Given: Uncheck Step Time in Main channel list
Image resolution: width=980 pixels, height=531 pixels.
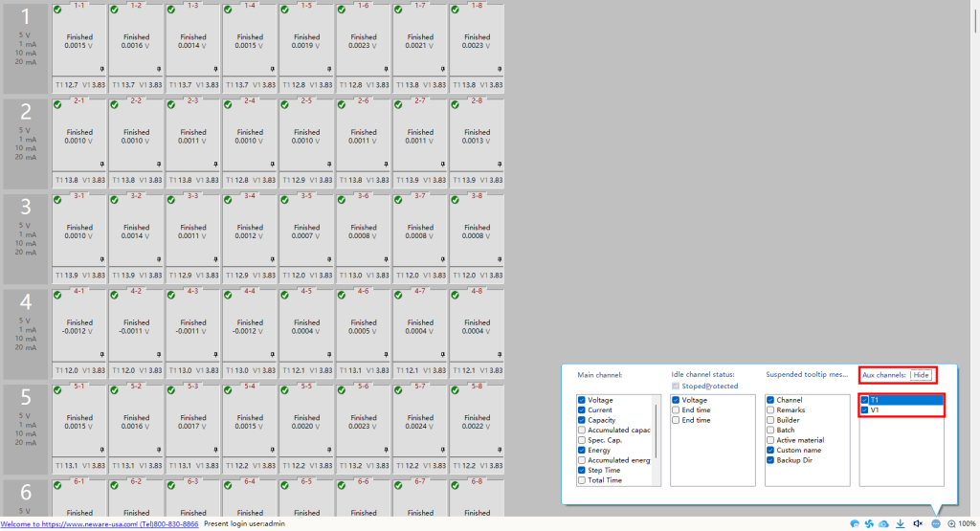Looking at the screenshot, I should (582, 470).
